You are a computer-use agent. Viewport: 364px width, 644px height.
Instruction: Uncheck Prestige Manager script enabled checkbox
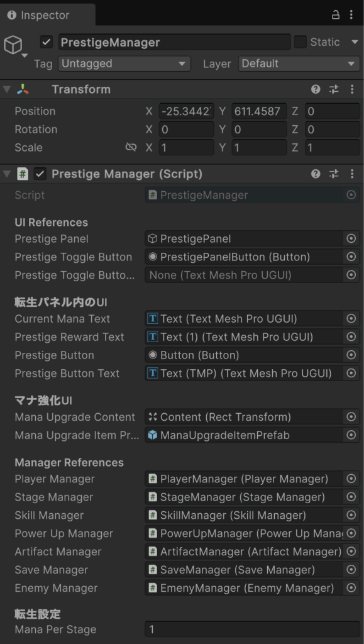coord(40,174)
